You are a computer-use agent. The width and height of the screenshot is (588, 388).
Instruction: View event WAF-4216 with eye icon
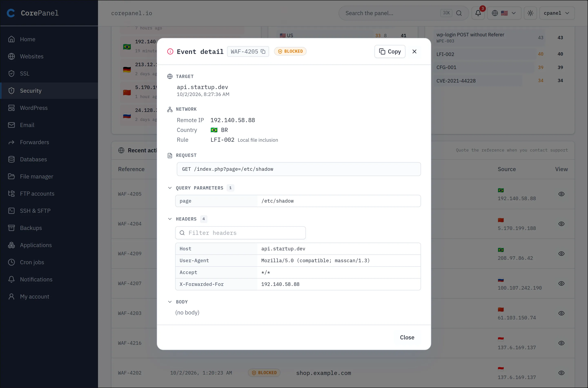pyautogui.click(x=561, y=343)
